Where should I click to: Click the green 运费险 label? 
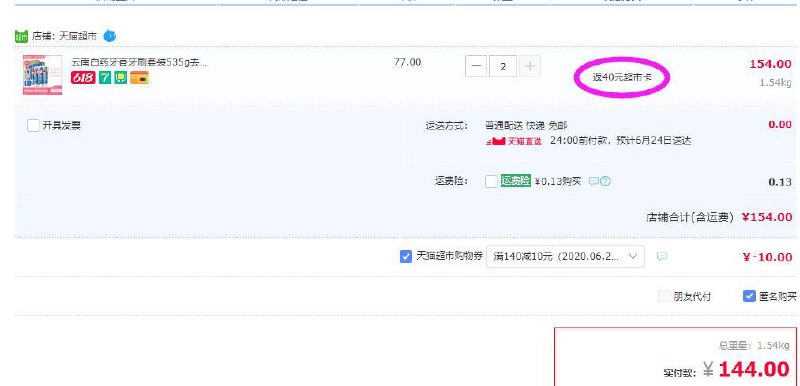pyautogui.click(x=515, y=181)
